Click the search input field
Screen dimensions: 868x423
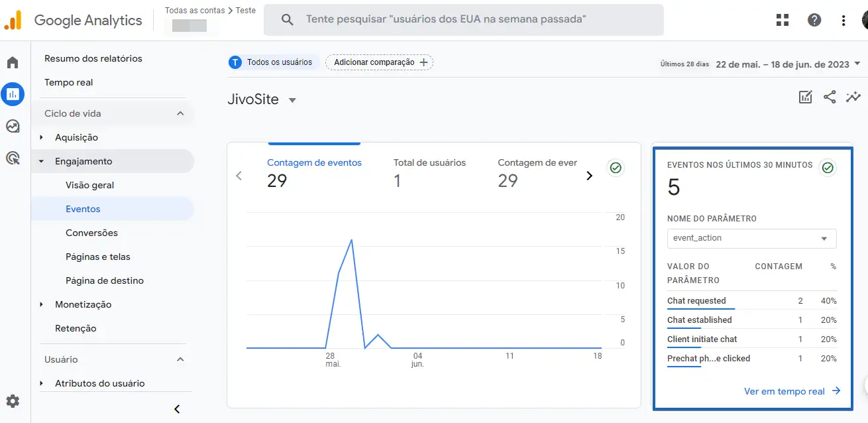[x=464, y=20]
